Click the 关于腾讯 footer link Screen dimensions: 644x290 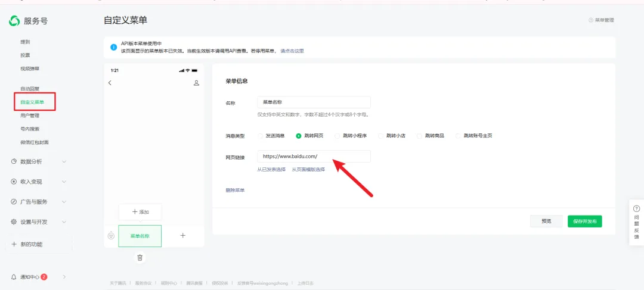[x=118, y=283]
